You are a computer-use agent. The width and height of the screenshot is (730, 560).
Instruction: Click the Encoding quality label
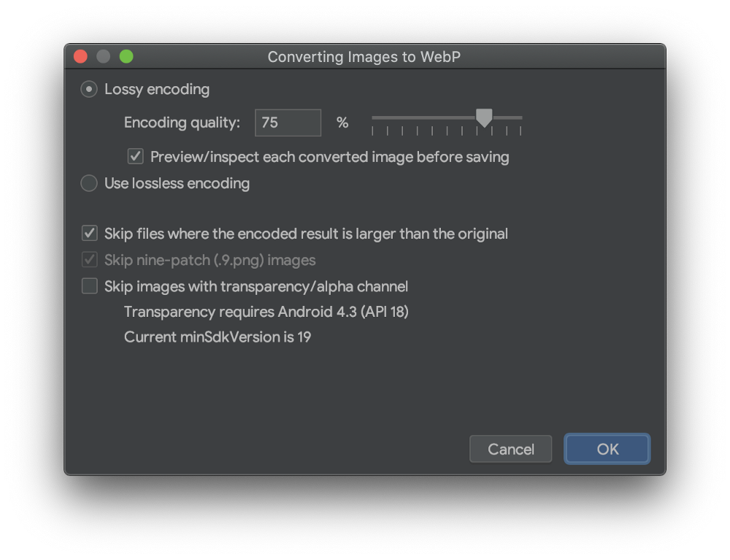tap(182, 123)
